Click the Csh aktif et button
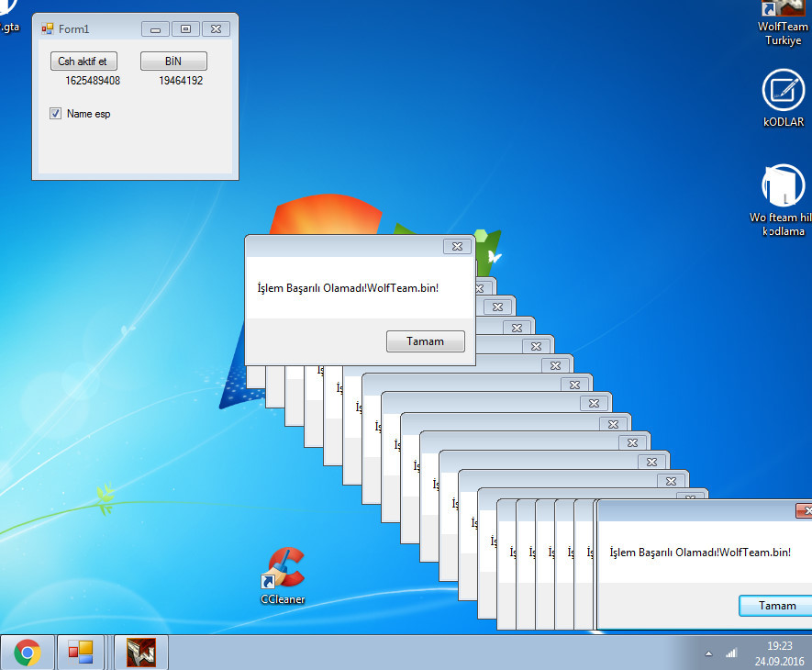The width and height of the screenshot is (812, 670). pos(83,61)
